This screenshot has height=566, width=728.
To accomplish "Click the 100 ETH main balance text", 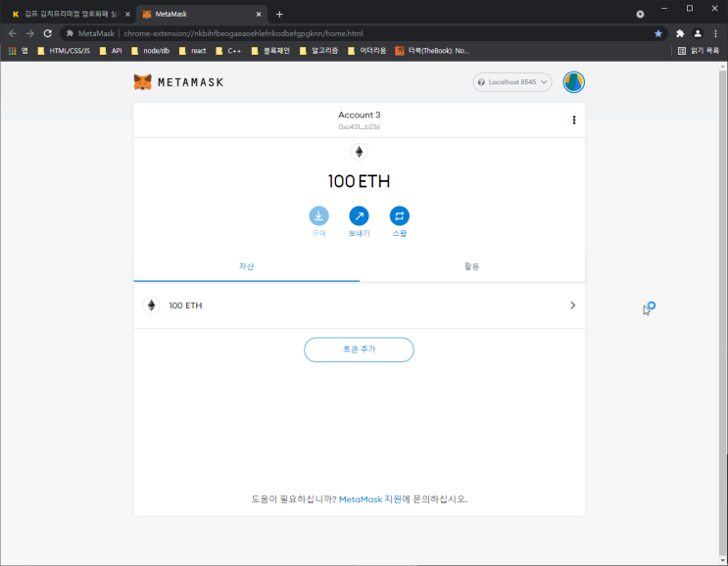I will [359, 181].
